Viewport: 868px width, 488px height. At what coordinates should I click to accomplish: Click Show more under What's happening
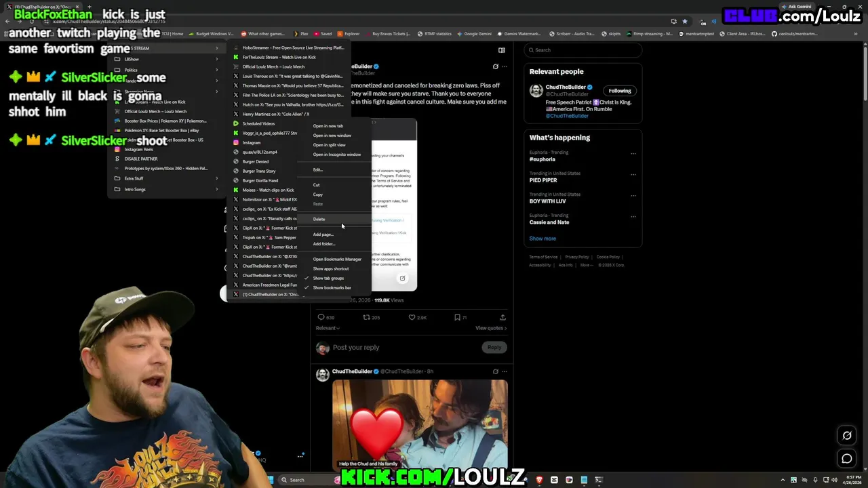[542, 239]
